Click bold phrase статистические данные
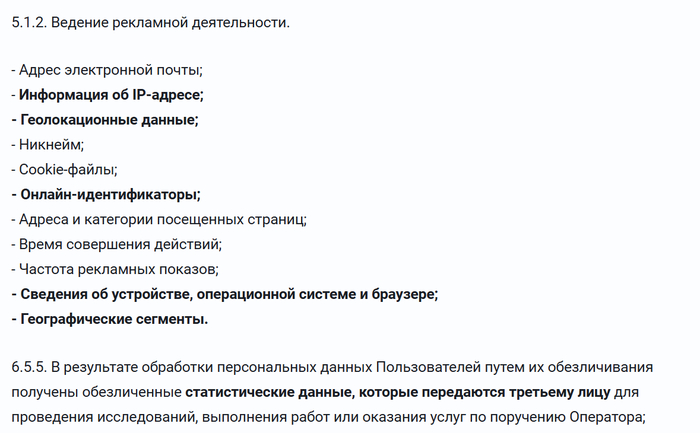 [x=270, y=392]
